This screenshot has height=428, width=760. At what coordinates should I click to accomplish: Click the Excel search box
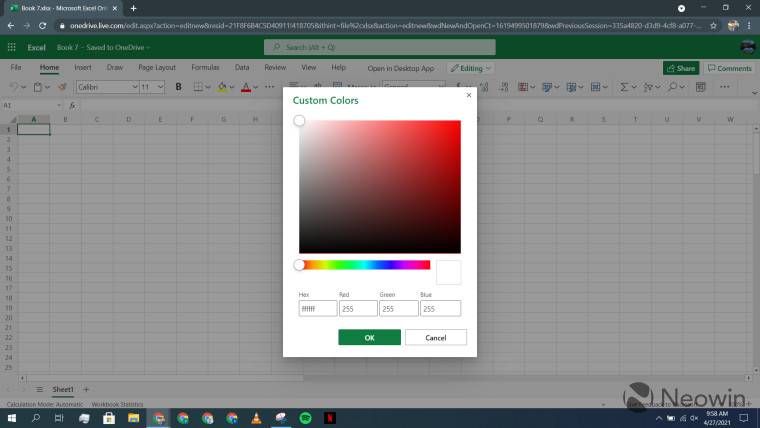tap(380, 47)
